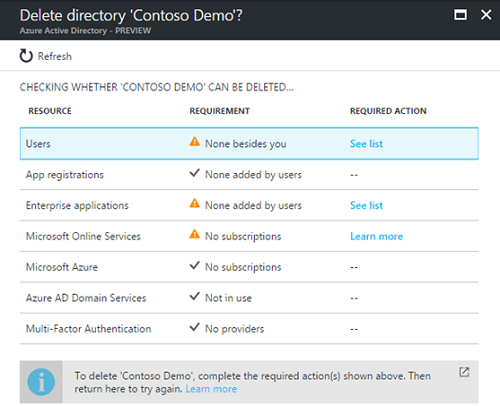The image size is (500, 406).
Task: Click Learn more link in info banner
Action: (x=211, y=389)
